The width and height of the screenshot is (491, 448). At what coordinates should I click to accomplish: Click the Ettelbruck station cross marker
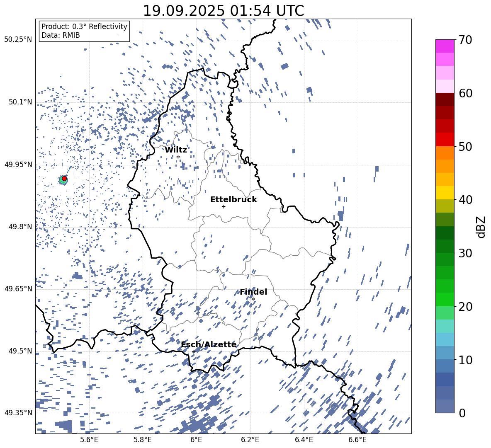[224, 206]
